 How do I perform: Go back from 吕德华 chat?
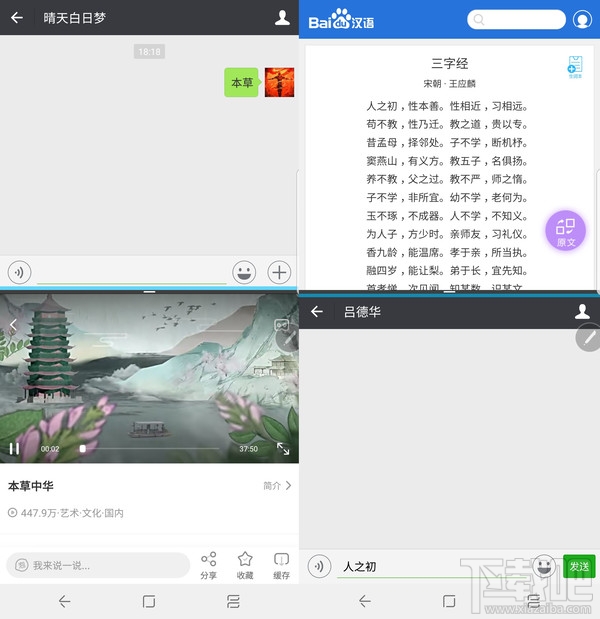(317, 312)
